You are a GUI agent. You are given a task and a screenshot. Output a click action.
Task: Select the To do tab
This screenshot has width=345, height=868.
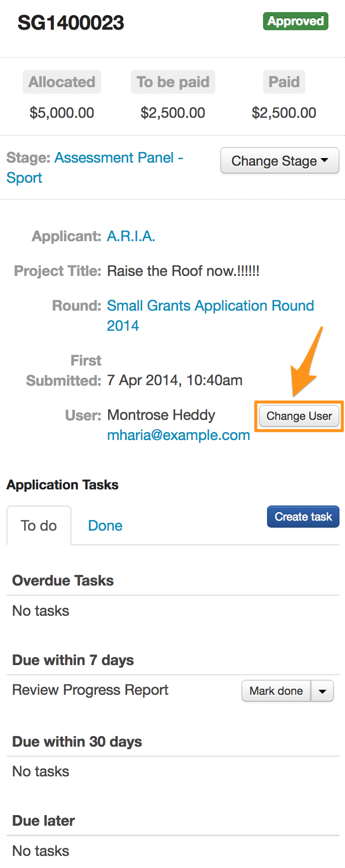pyautogui.click(x=39, y=526)
